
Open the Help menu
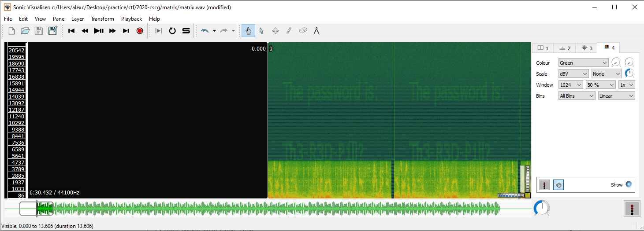click(x=155, y=19)
